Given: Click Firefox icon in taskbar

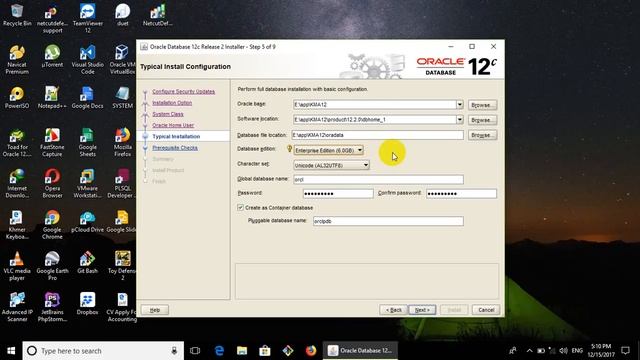Looking at the screenshot, I should coord(311,351).
